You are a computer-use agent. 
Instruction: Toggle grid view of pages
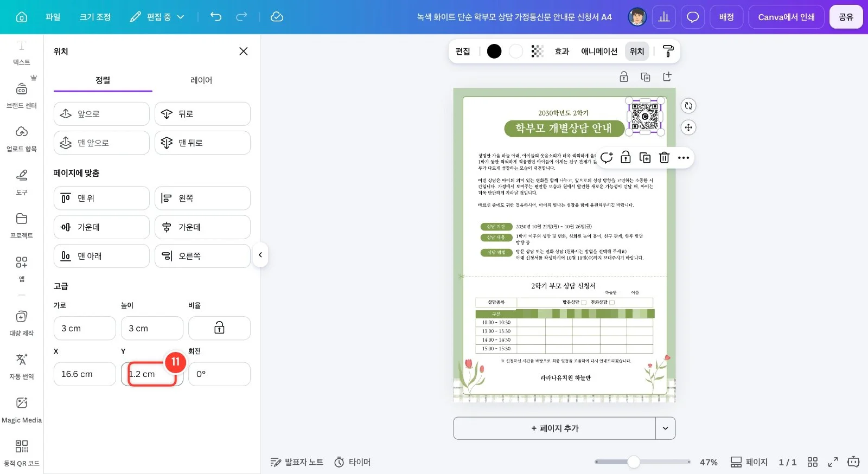(x=812, y=462)
